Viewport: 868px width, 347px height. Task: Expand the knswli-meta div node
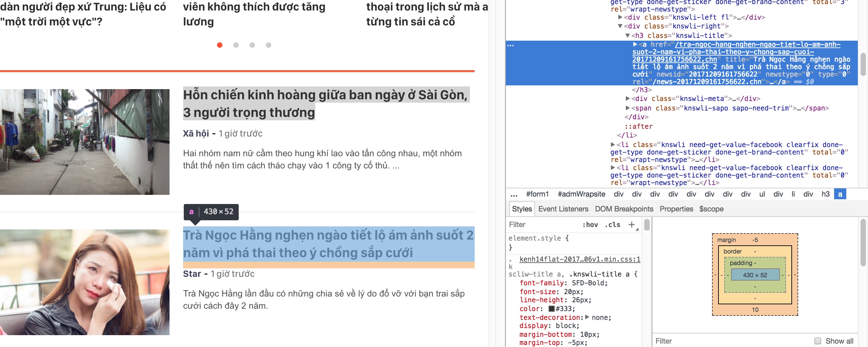(628, 99)
